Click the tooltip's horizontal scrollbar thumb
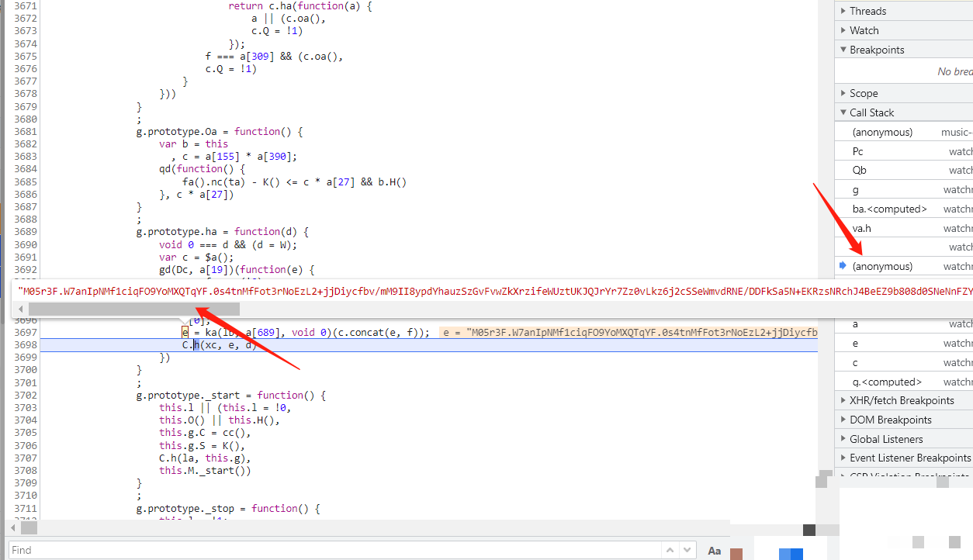The height and width of the screenshot is (560, 973). [x=133, y=309]
